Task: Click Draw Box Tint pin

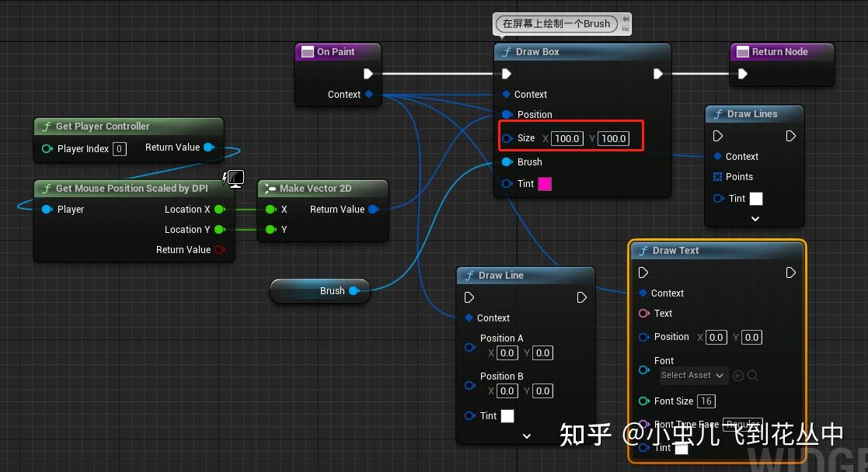Action: tap(507, 184)
